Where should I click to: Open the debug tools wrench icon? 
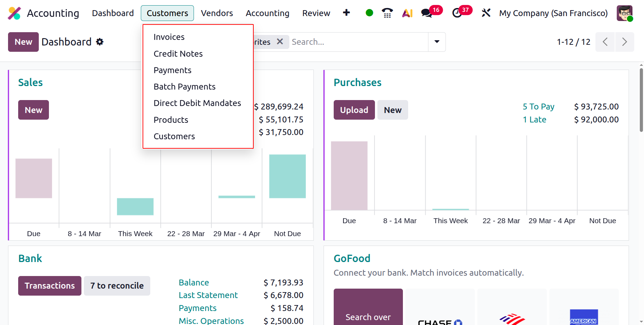[x=486, y=13]
